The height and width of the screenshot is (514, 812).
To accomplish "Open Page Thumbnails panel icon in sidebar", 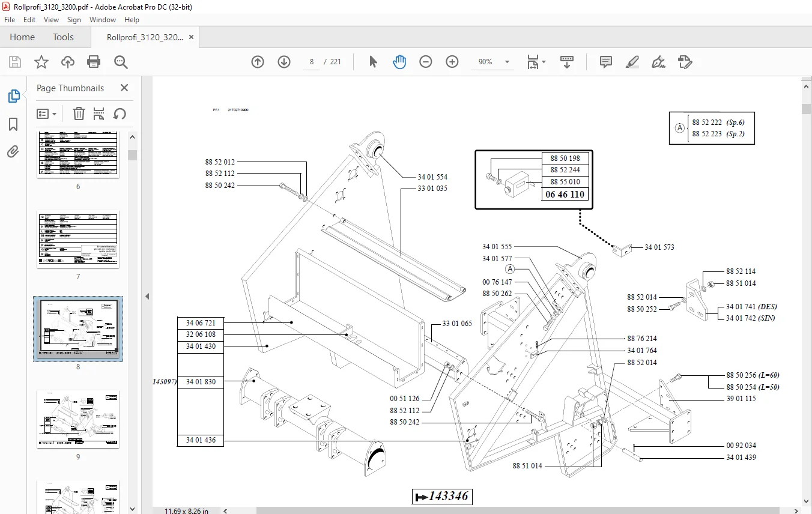I will point(13,96).
